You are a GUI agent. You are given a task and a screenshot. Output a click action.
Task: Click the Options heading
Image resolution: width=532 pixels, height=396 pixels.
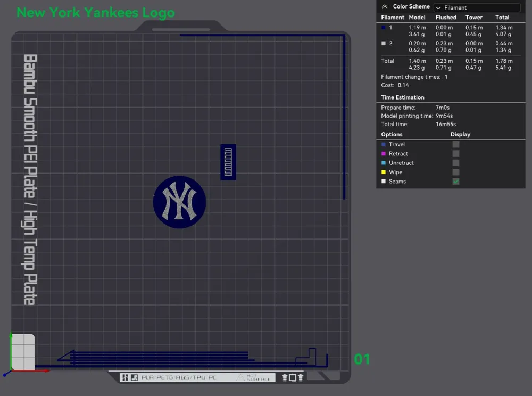pyautogui.click(x=392, y=134)
